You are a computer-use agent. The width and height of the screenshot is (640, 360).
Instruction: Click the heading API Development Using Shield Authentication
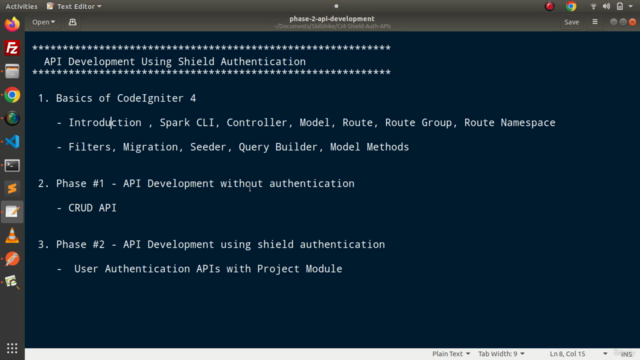coord(175,62)
